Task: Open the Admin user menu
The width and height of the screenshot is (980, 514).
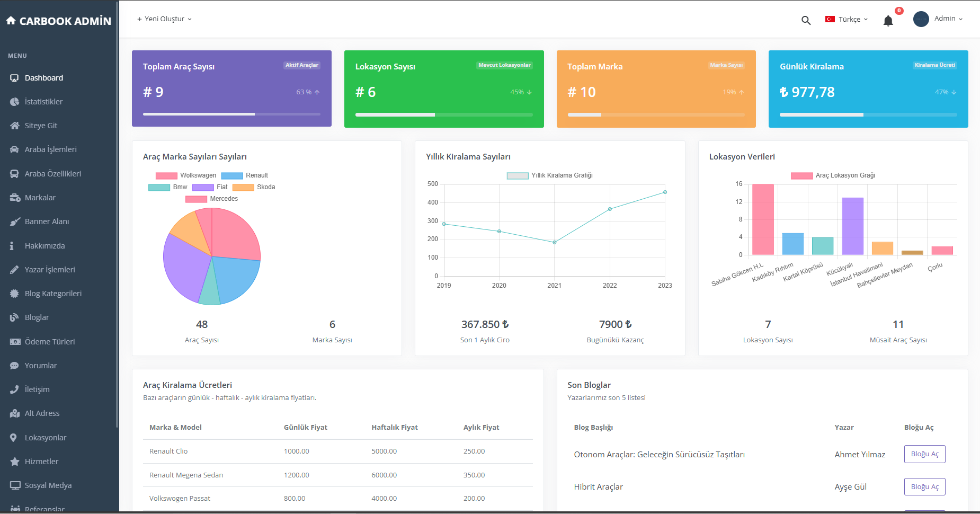Action: (938, 19)
